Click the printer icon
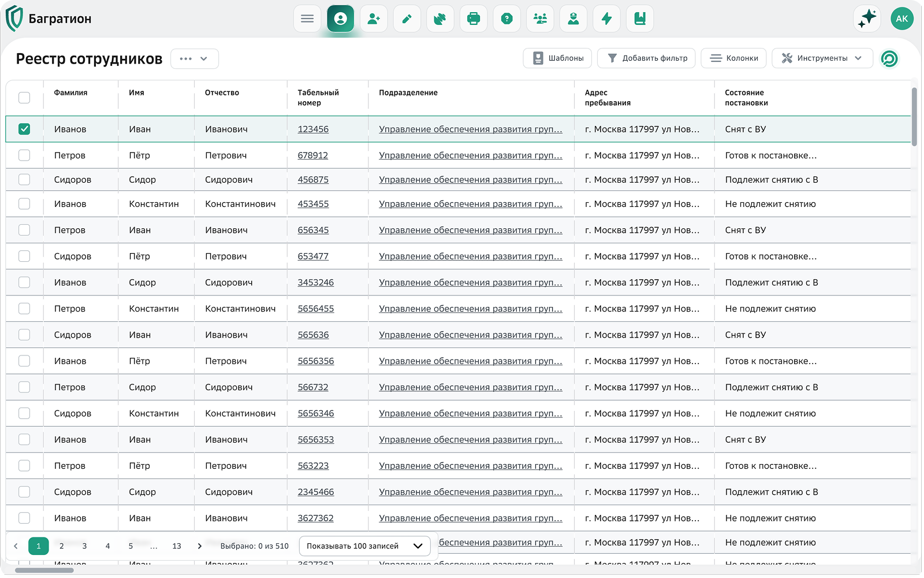 (x=474, y=19)
